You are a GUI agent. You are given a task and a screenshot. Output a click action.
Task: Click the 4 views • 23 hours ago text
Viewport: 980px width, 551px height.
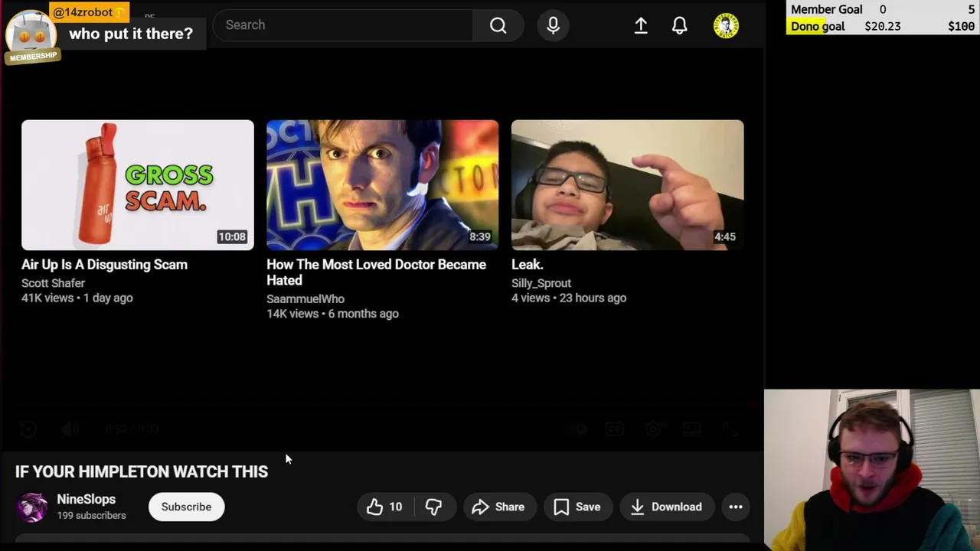tap(569, 298)
